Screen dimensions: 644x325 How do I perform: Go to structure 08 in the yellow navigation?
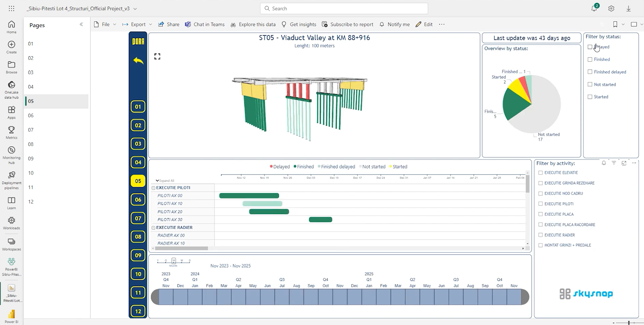[138, 237]
